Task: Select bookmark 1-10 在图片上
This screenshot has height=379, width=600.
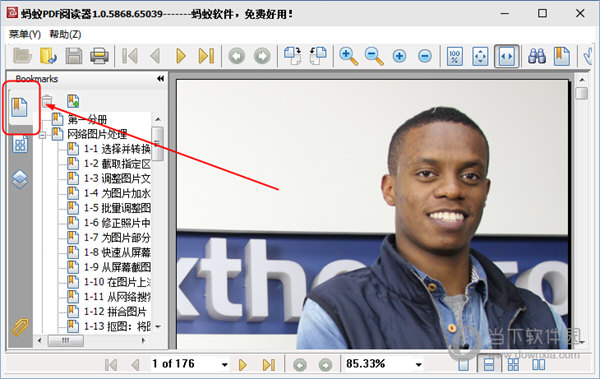Action: [117, 282]
